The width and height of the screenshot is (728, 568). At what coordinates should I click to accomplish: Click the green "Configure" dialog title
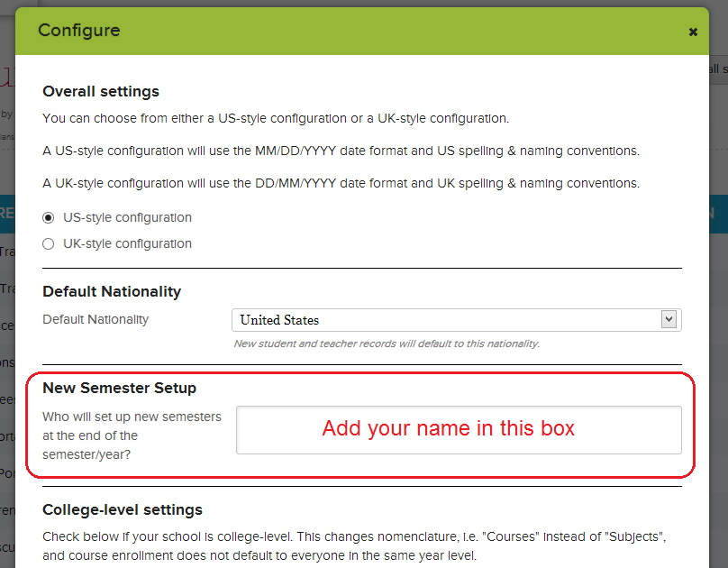(x=79, y=31)
